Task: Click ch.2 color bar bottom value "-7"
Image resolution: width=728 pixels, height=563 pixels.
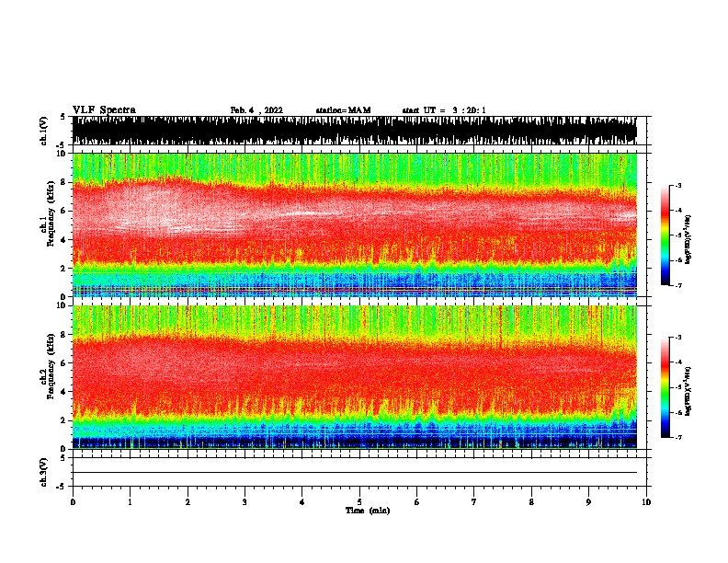Action: pos(678,437)
